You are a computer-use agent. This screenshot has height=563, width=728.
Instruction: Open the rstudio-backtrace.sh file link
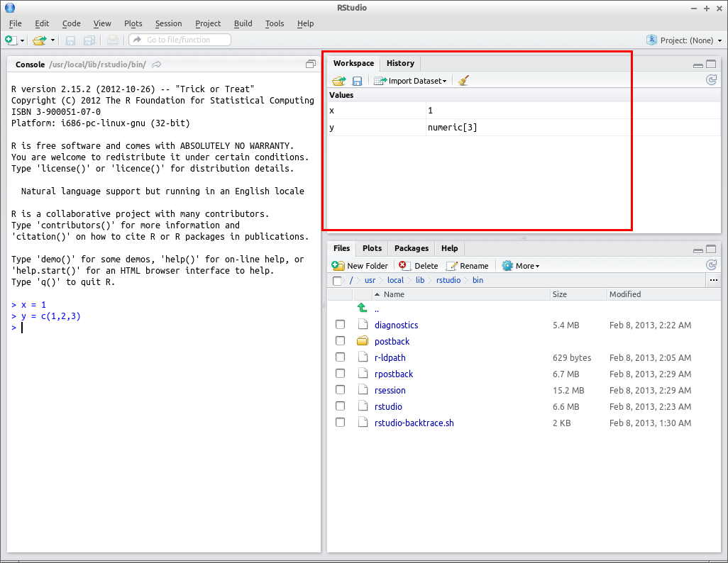[x=414, y=423]
